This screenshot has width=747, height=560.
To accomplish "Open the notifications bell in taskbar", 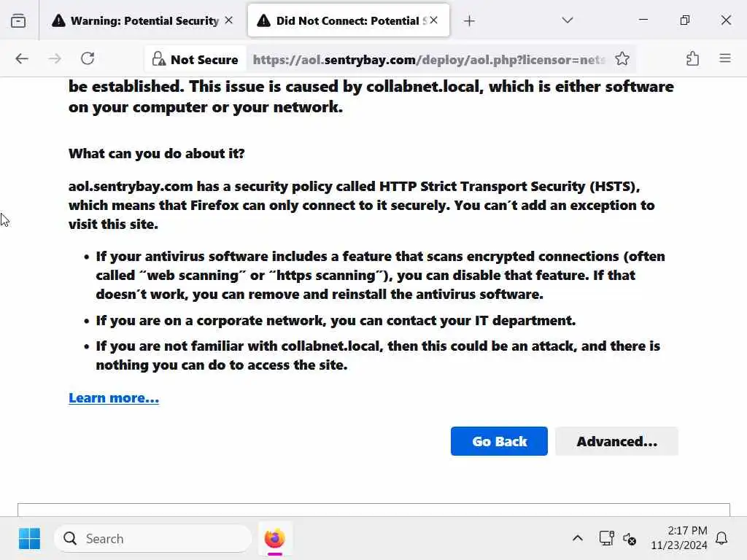I will [x=721, y=539].
